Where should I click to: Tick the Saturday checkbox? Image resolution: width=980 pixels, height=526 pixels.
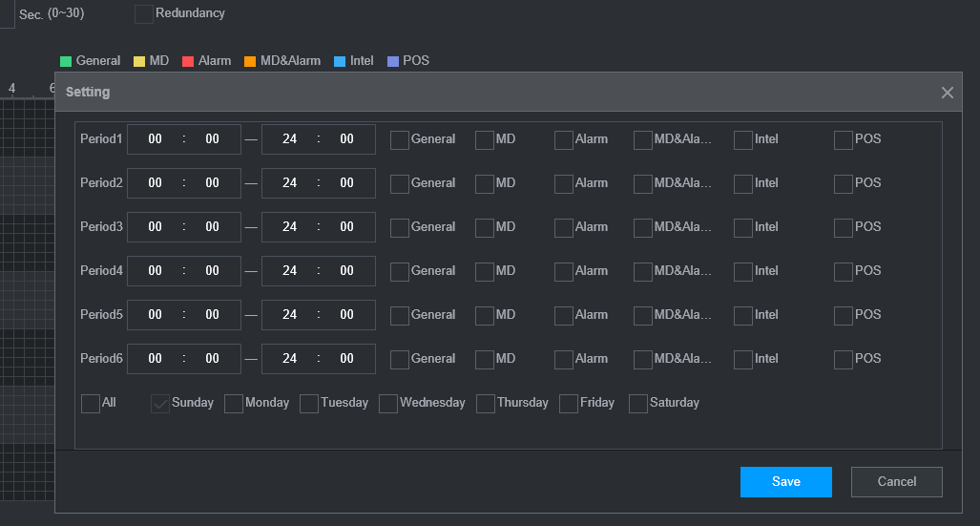click(638, 404)
